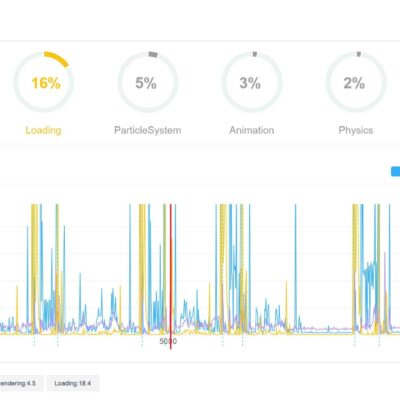400x400 pixels.
Task: Click the 5000 axis label
Action: pyautogui.click(x=168, y=341)
